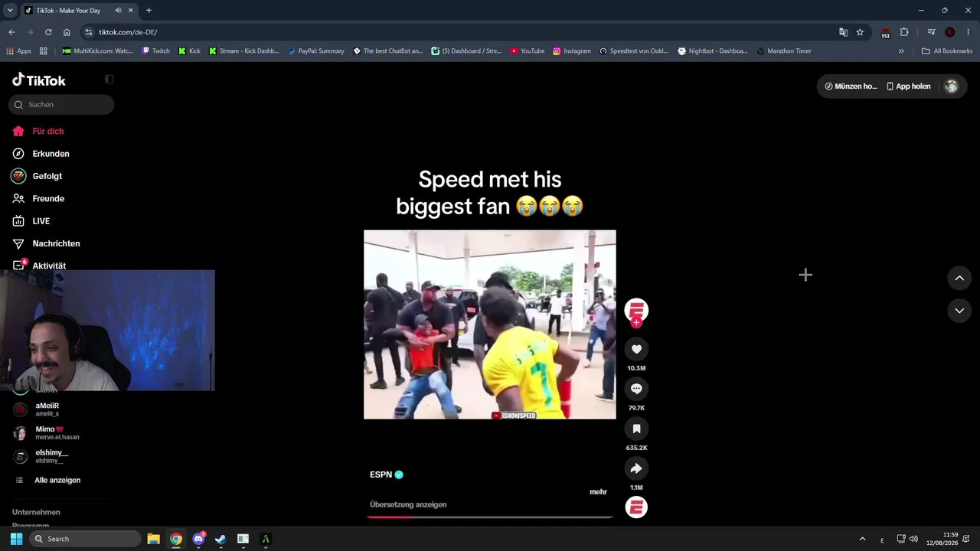Open the ESPN sound disc icon

click(x=636, y=507)
